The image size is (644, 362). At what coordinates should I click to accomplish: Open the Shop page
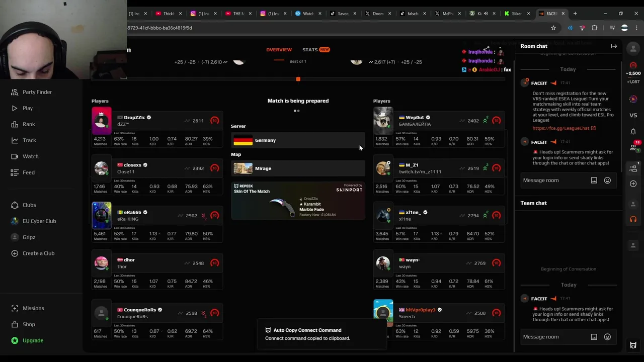click(23, 324)
